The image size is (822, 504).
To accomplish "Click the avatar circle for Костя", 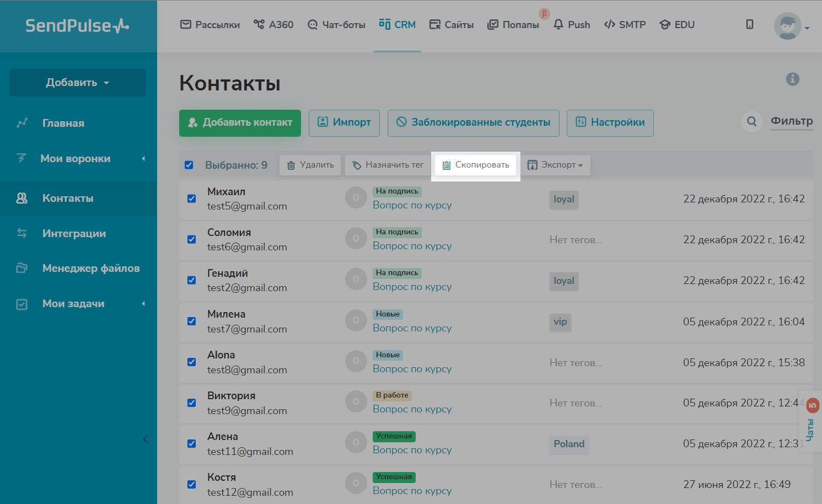I will pyautogui.click(x=356, y=483).
